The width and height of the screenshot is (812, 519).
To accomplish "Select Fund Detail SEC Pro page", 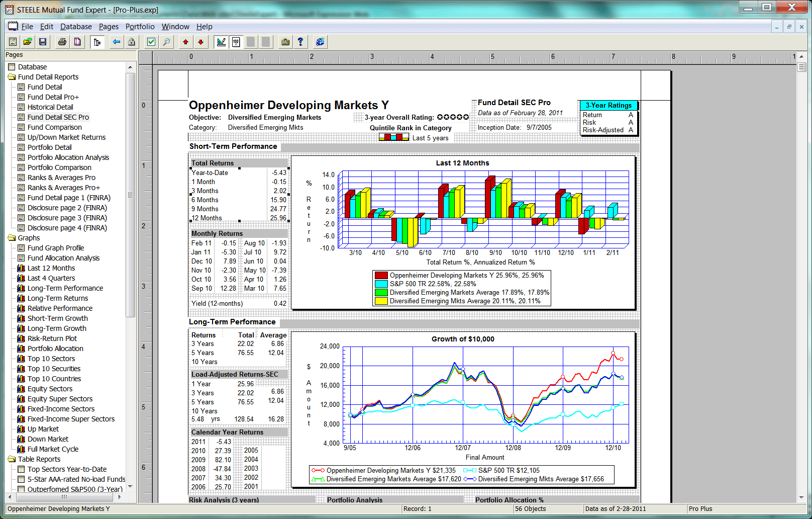I will coord(58,117).
